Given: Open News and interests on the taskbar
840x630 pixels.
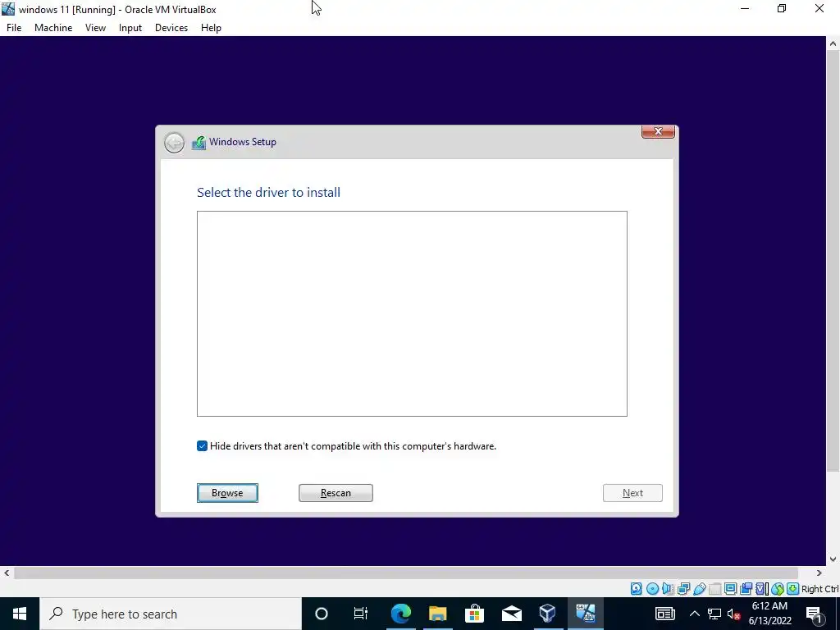Looking at the screenshot, I should (664, 614).
